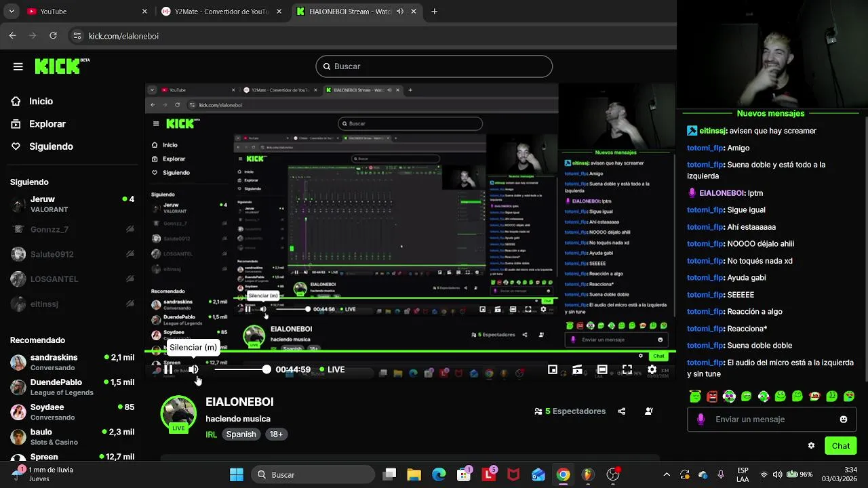Adjust the player volume slider

click(x=241, y=369)
